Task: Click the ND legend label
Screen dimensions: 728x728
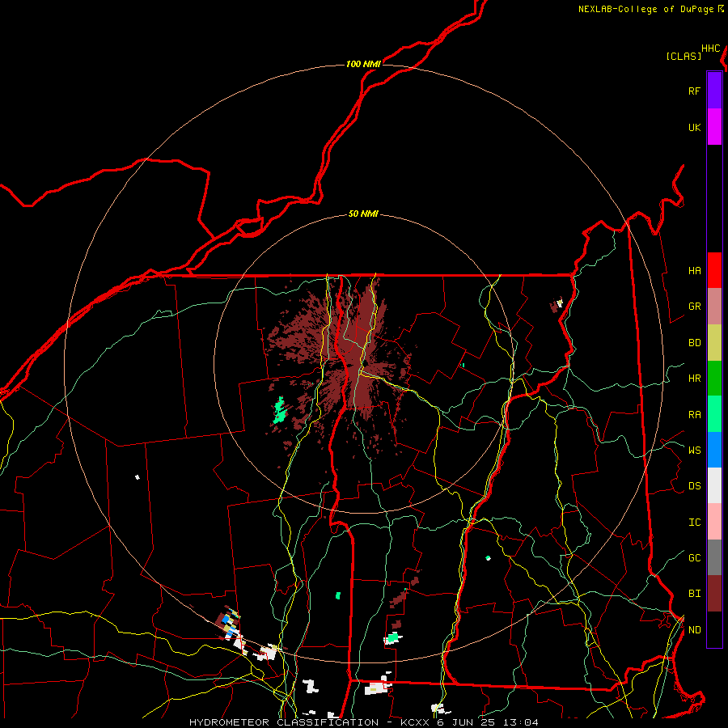Action: click(694, 630)
